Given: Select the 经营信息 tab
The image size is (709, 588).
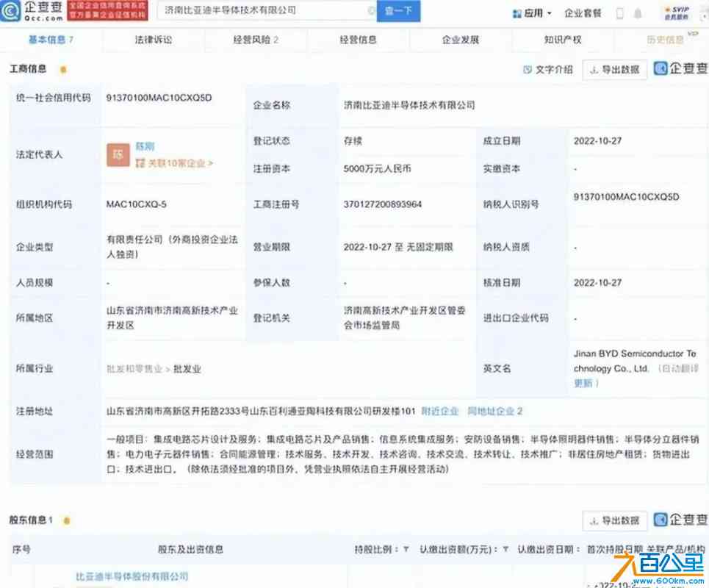Looking at the screenshot, I should point(358,40).
